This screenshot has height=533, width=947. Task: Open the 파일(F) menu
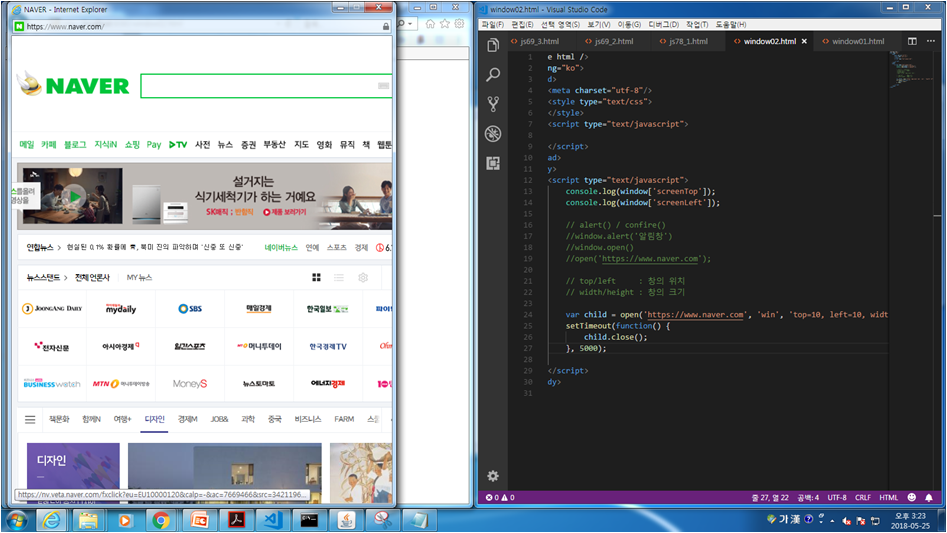click(x=492, y=24)
